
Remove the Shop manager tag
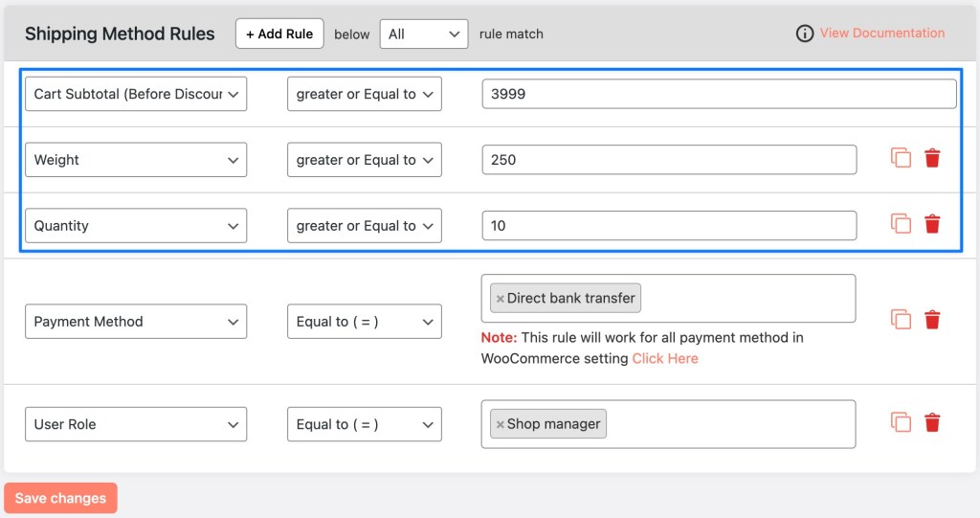tap(500, 424)
